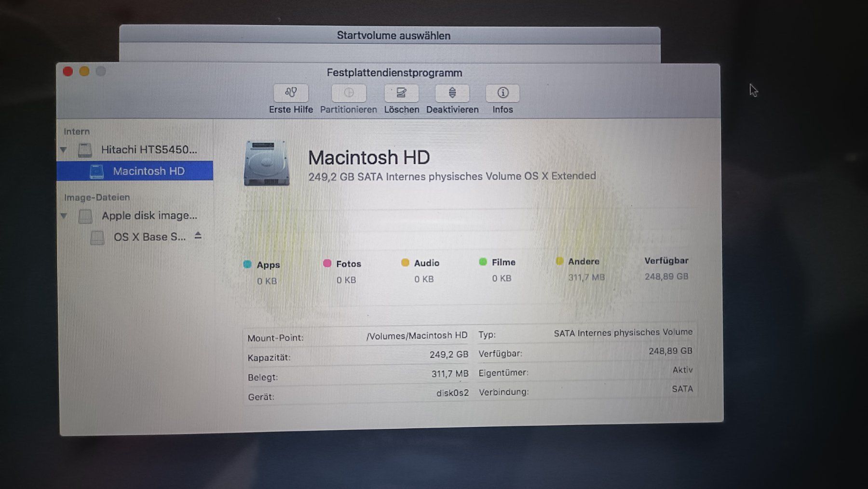The height and width of the screenshot is (489, 868).
Task: Click the Deaktivieren unmount icon
Action: [452, 93]
